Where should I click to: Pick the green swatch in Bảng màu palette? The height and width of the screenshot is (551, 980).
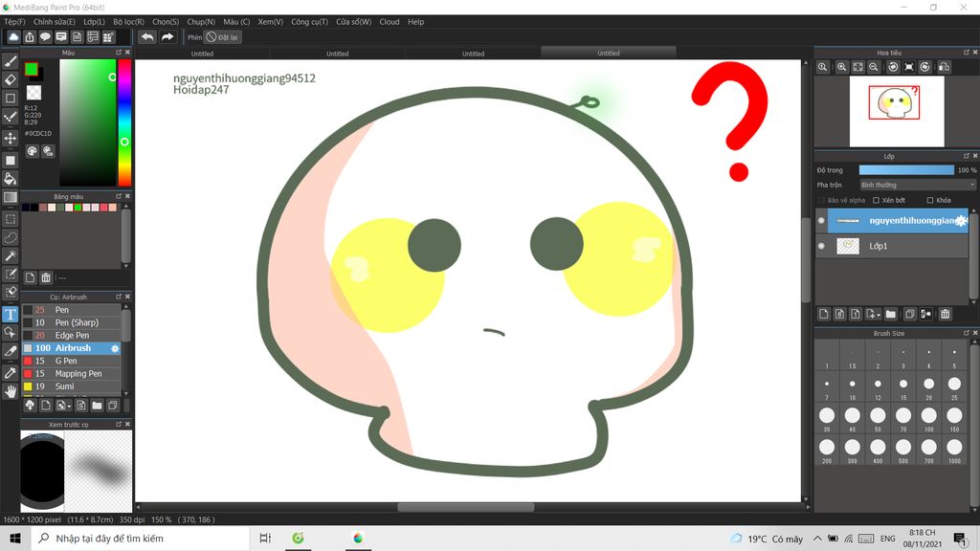click(78, 208)
